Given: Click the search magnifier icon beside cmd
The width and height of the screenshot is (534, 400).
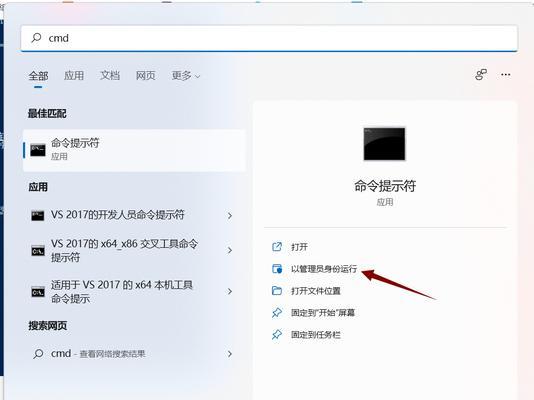Looking at the screenshot, I should (36, 38).
